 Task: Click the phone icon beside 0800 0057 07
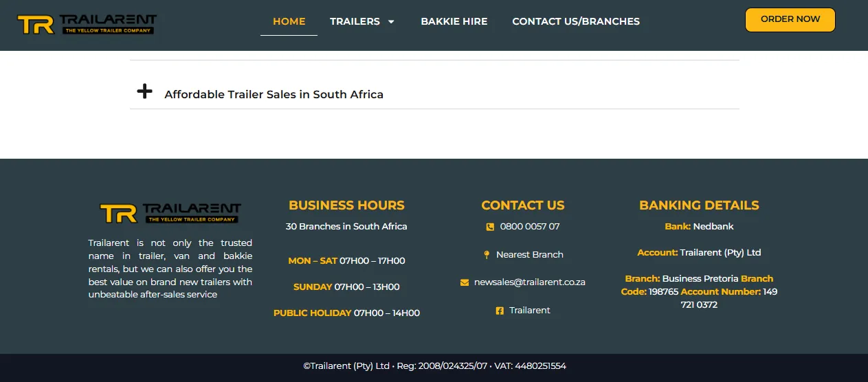click(490, 227)
